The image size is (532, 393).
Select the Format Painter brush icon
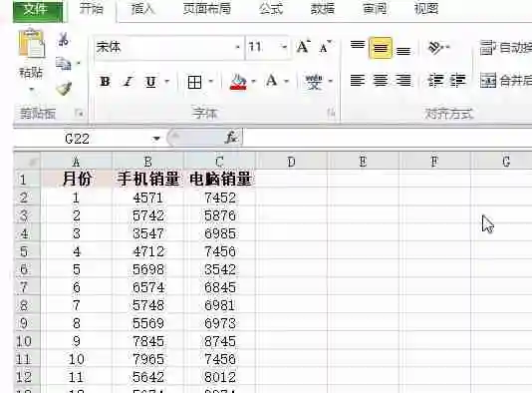click(x=64, y=89)
